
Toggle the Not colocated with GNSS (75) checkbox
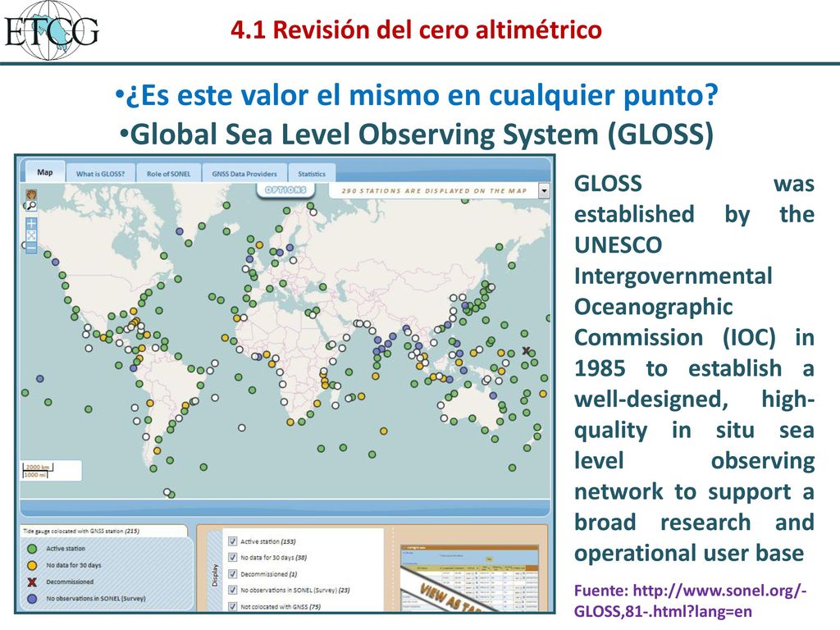[232, 606]
